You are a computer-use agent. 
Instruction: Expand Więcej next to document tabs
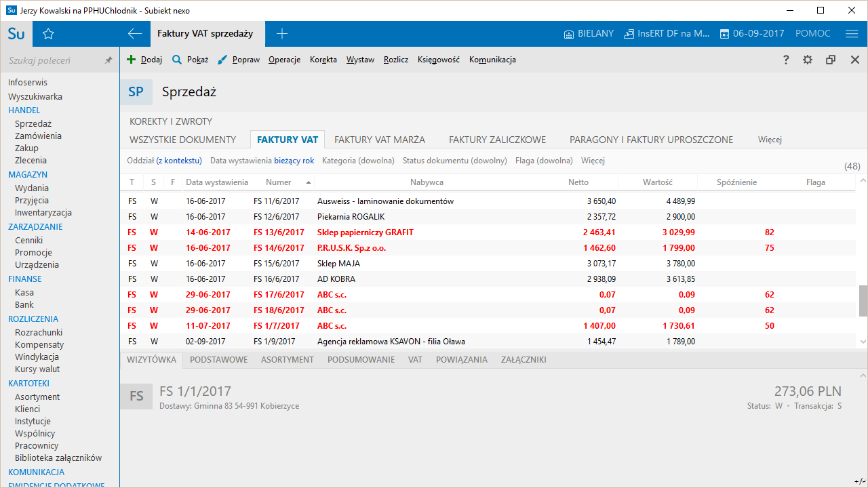pyautogui.click(x=770, y=140)
